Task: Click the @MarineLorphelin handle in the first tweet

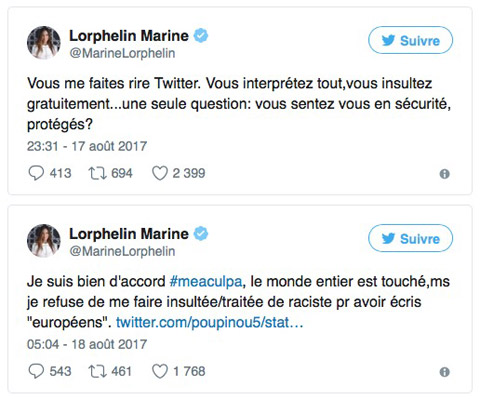Action: (x=122, y=53)
